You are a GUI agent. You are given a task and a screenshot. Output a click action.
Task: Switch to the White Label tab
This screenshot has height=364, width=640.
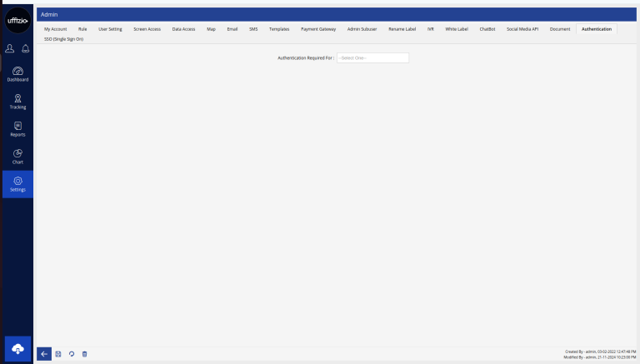[x=457, y=29]
